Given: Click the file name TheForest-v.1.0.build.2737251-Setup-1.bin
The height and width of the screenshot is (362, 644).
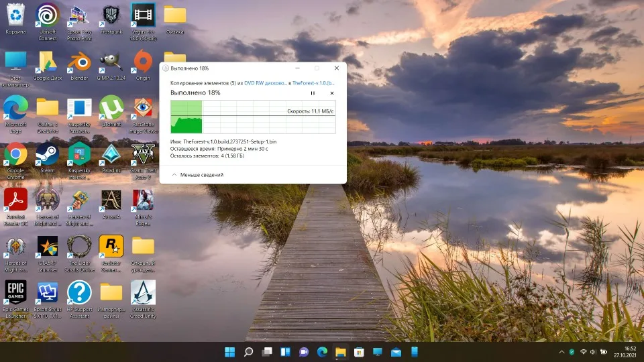Looking at the screenshot, I should pos(229,141).
